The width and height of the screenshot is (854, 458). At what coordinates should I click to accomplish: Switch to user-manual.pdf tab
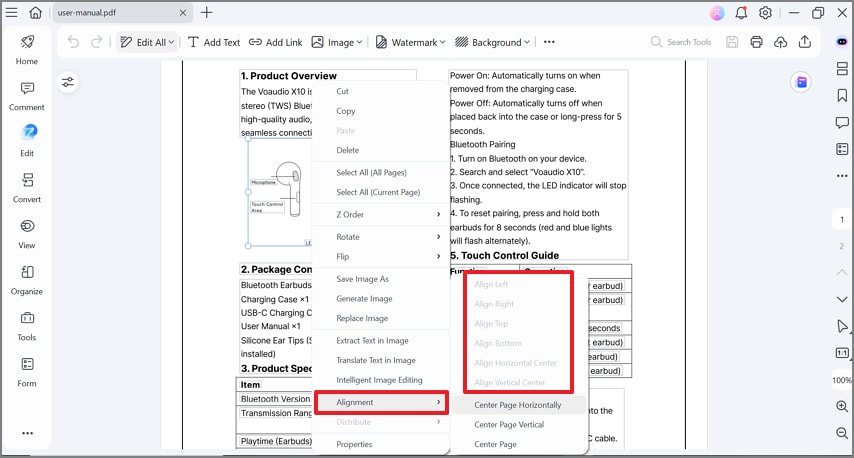point(122,13)
